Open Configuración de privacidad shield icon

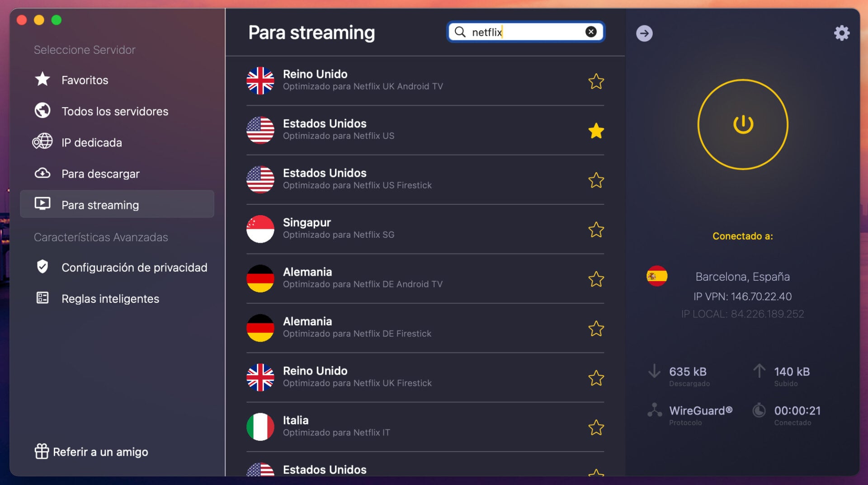coord(42,267)
